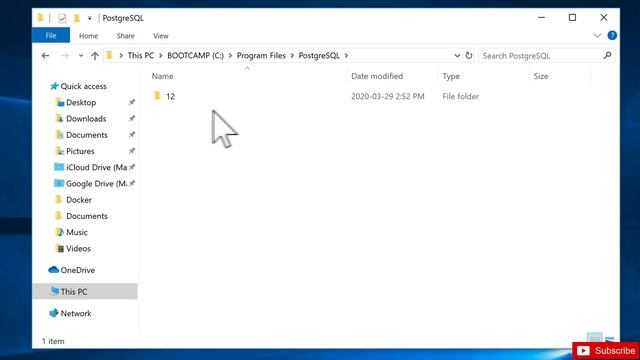Open Desktop in the navigation pane
The image size is (640, 360).
pyautogui.click(x=81, y=102)
